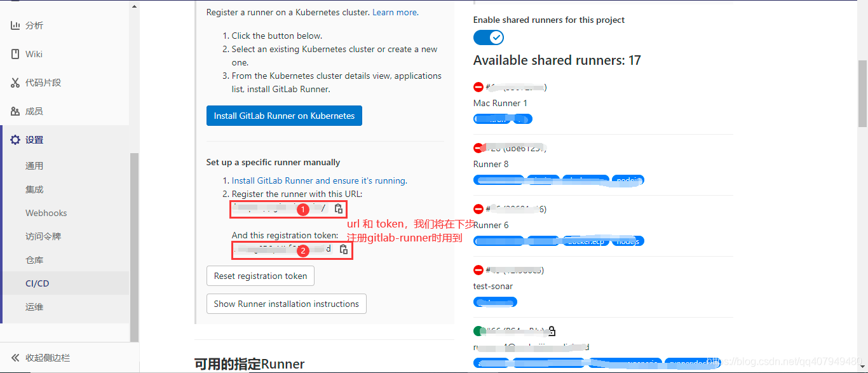Click the Mac Runner 1 name

[x=500, y=103]
